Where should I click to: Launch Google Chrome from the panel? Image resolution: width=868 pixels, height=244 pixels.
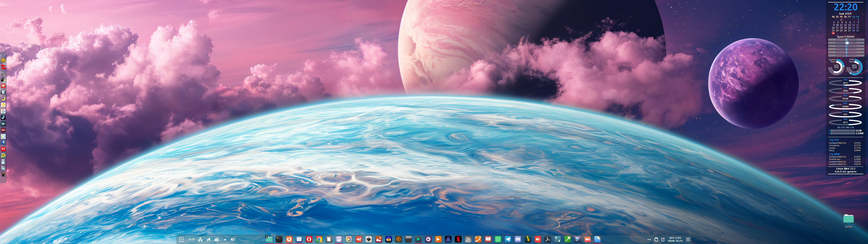click(319, 239)
